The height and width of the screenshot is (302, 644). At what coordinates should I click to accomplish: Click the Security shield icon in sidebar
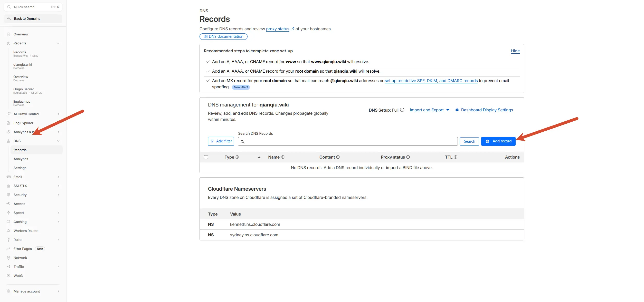(8, 195)
